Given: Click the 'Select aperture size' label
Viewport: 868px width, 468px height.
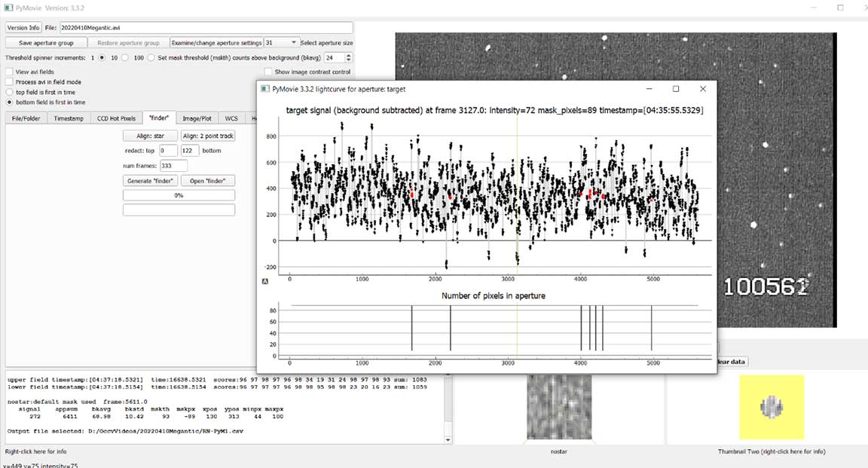Looking at the screenshot, I should [326, 43].
